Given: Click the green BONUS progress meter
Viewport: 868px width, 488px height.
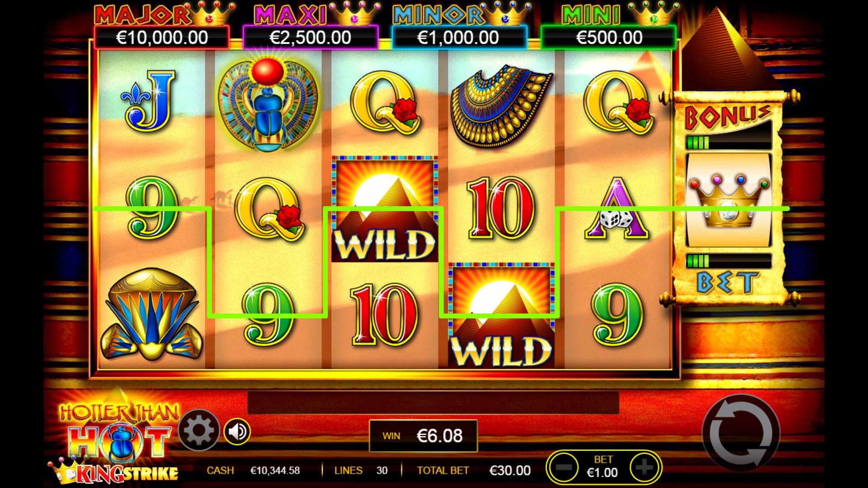Looking at the screenshot, I should (728, 143).
